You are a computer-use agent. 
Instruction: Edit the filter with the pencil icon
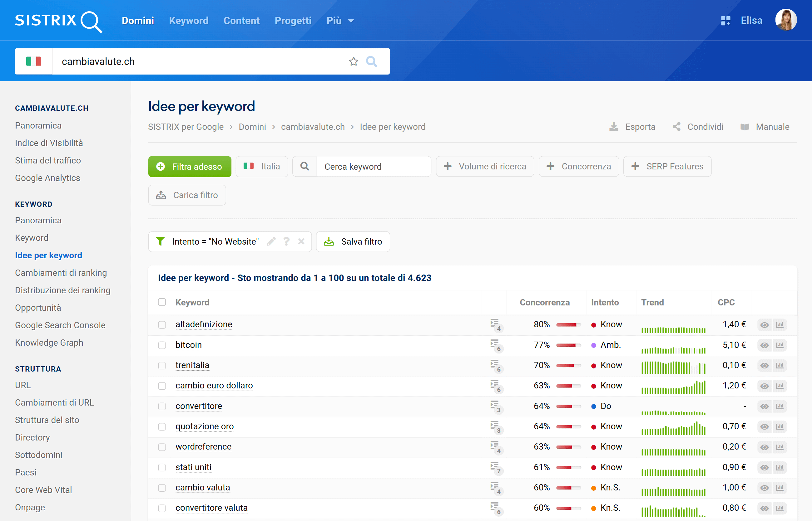click(x=271, y=241)
